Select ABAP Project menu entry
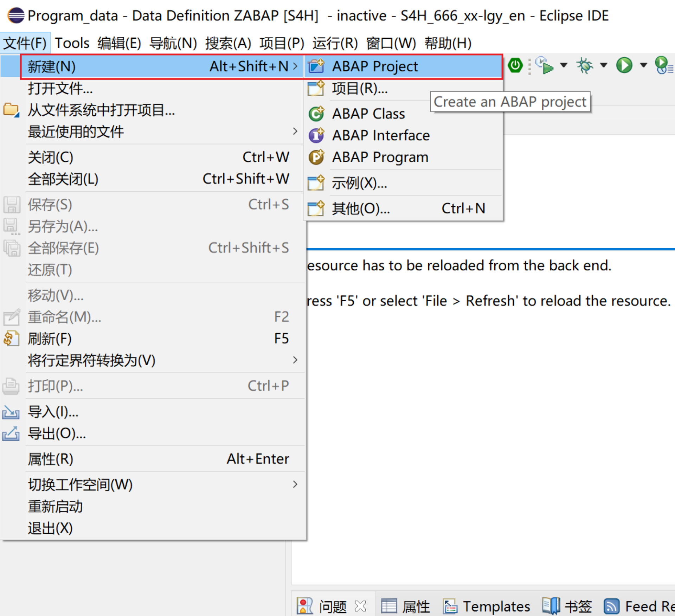 pos(375,66)
